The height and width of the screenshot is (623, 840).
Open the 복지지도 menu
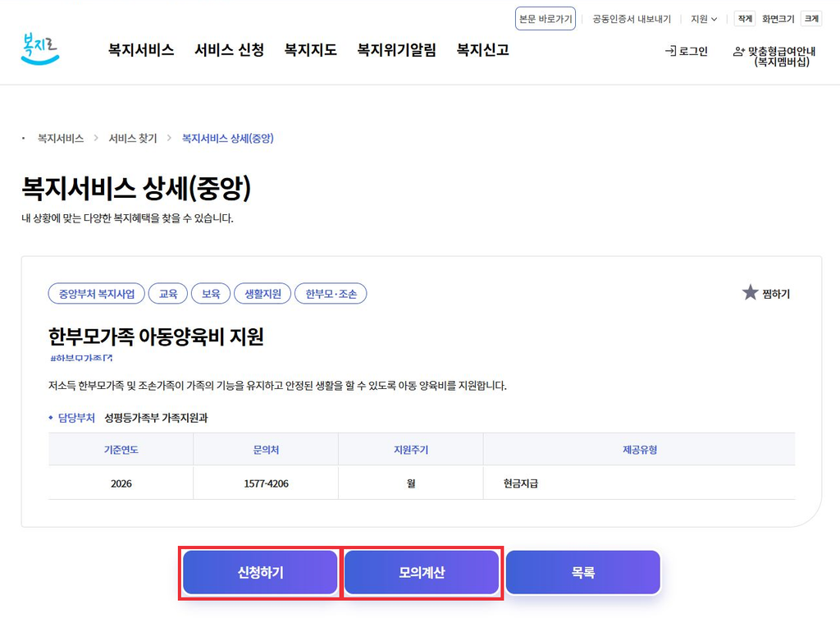(310, 50)
